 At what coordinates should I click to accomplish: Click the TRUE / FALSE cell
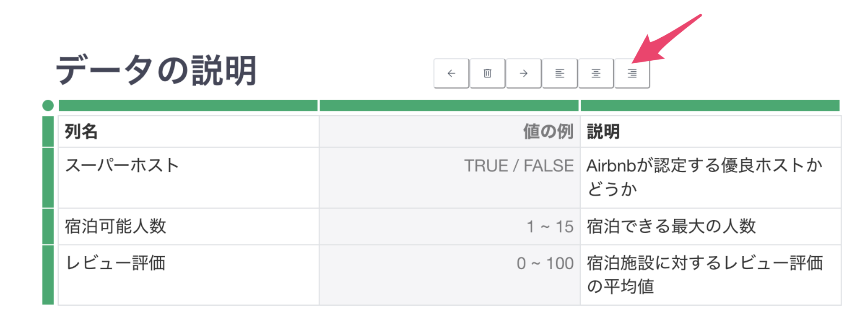[450, 178]
